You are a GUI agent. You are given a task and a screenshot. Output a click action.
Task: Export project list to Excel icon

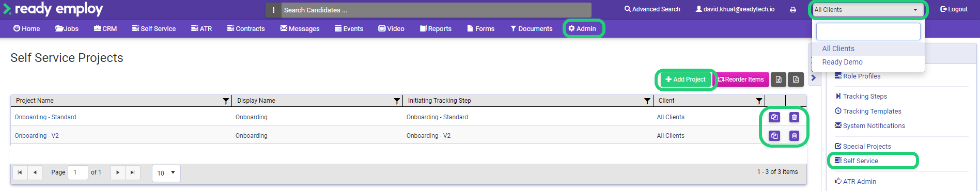pos(779,79)
